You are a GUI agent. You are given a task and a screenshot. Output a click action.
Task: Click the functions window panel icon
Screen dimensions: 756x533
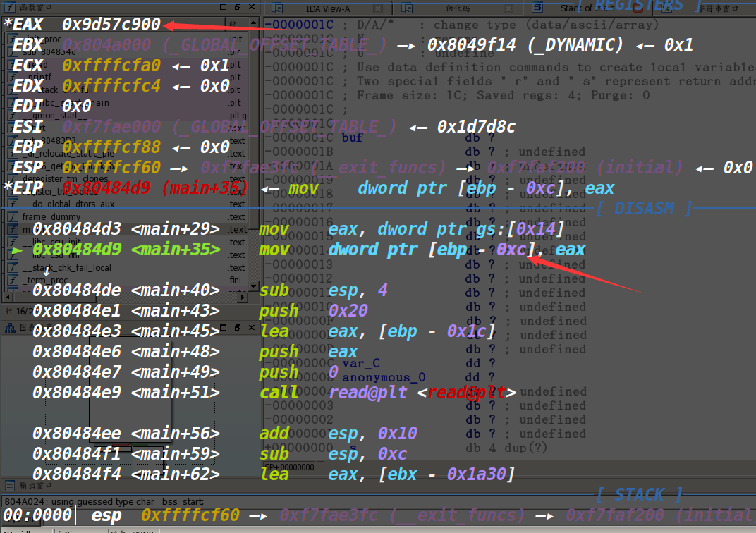point(10,8)
